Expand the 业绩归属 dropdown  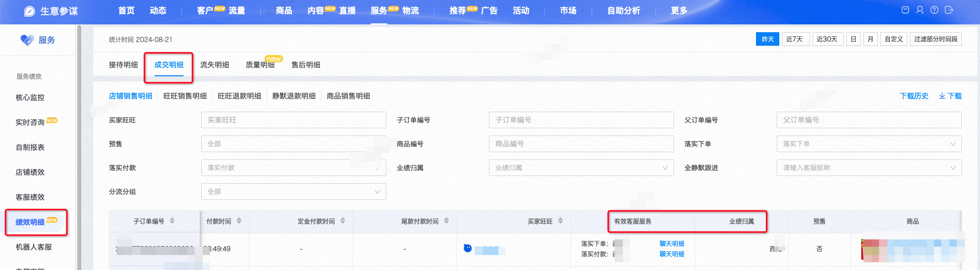point(581,168)
